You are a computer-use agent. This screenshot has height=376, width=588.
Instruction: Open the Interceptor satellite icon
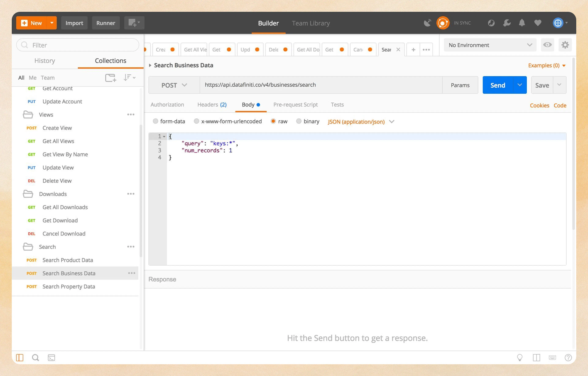pyautogui.click(x=427, y=23)
